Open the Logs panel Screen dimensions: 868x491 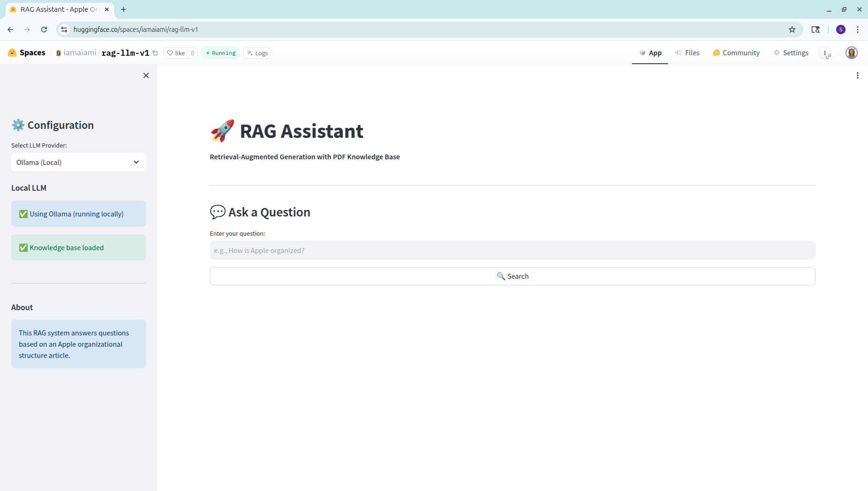(x=257, y=53)
